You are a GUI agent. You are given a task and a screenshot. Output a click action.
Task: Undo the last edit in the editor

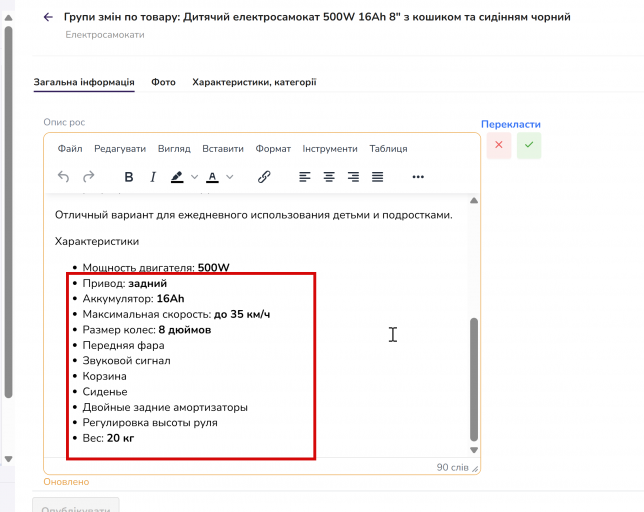(x=63, y=177)
